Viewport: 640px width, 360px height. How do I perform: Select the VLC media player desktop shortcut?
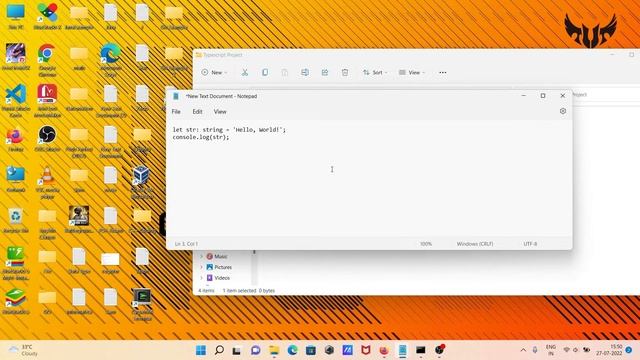coord(47,182)
